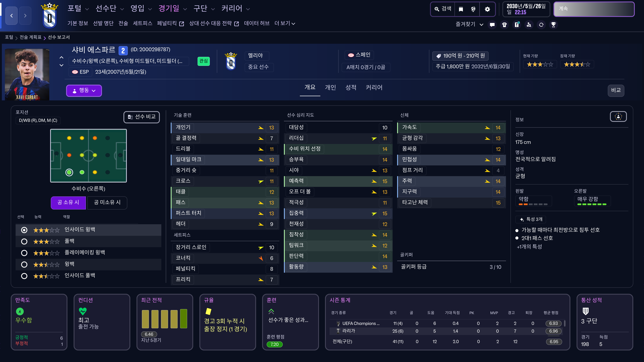This screenshot has width=644, height=362.
Task: Open settings gear icon
Action: (487, 9)
